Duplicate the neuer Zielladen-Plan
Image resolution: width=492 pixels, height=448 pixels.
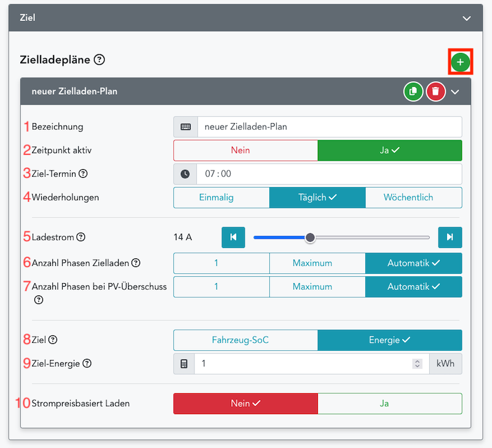pyautogui.click(x=413, y=92)
